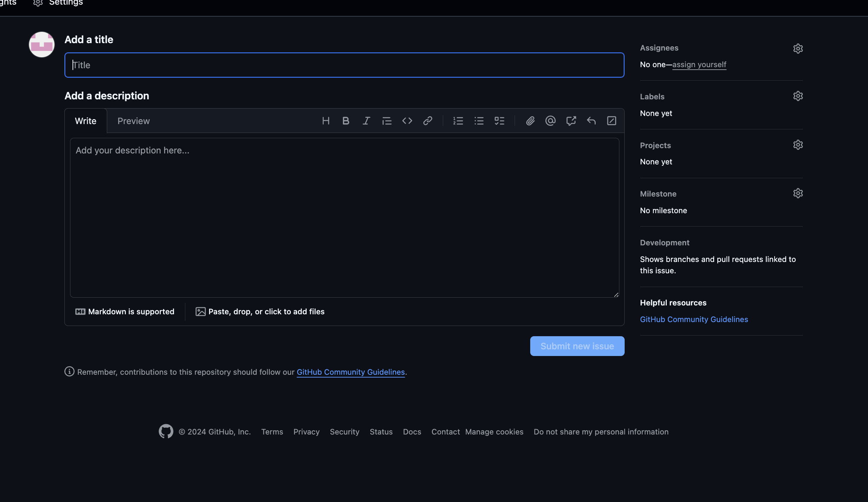This screenshot has width=868, height=502.
Task: Click the user avatar beside the title
Action: [42, 45]
